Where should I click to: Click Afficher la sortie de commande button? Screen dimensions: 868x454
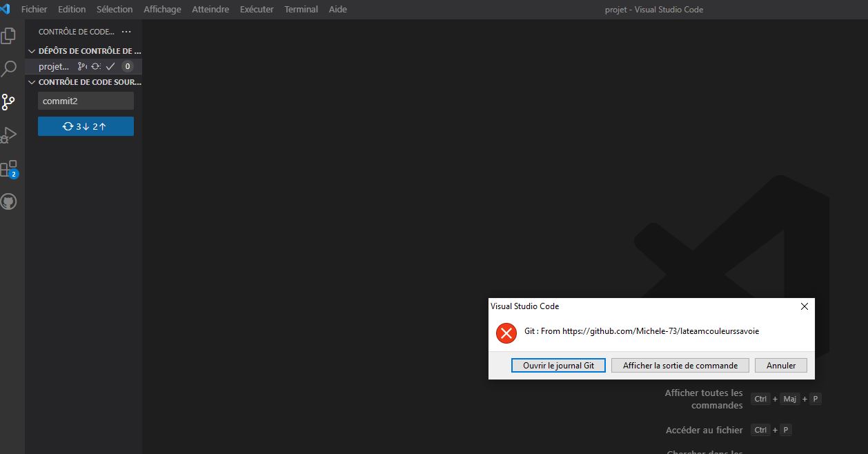680,366
